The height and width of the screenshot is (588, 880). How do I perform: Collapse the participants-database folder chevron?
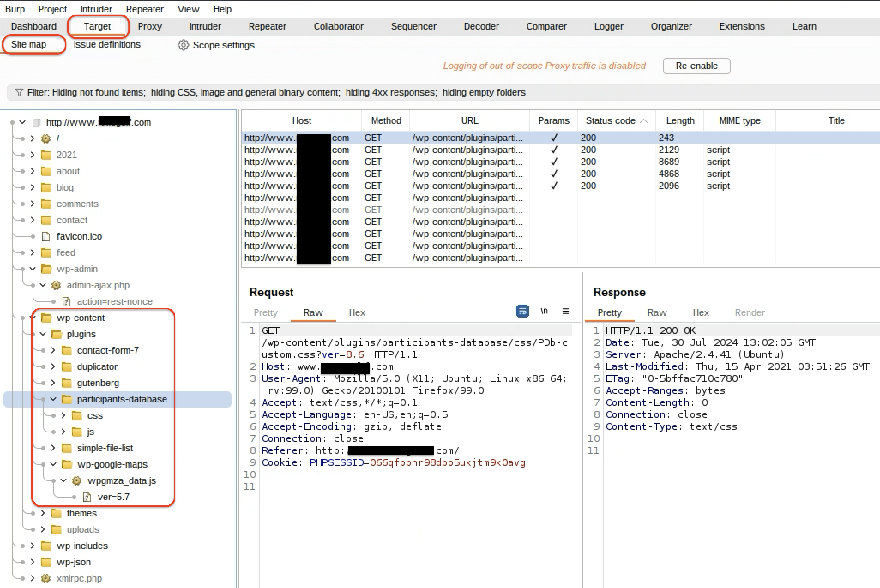coord(53,399)
